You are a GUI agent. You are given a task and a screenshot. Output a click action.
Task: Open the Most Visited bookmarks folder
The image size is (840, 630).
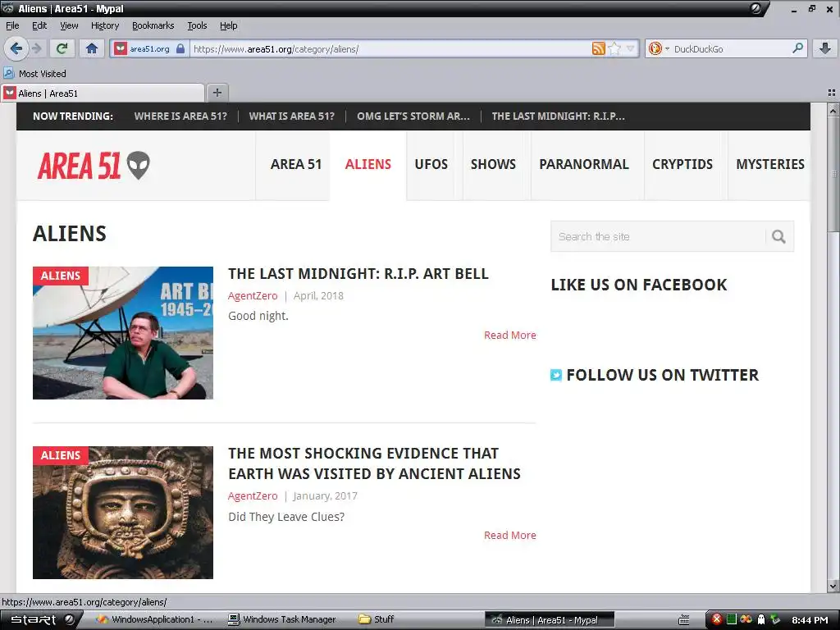35,73
